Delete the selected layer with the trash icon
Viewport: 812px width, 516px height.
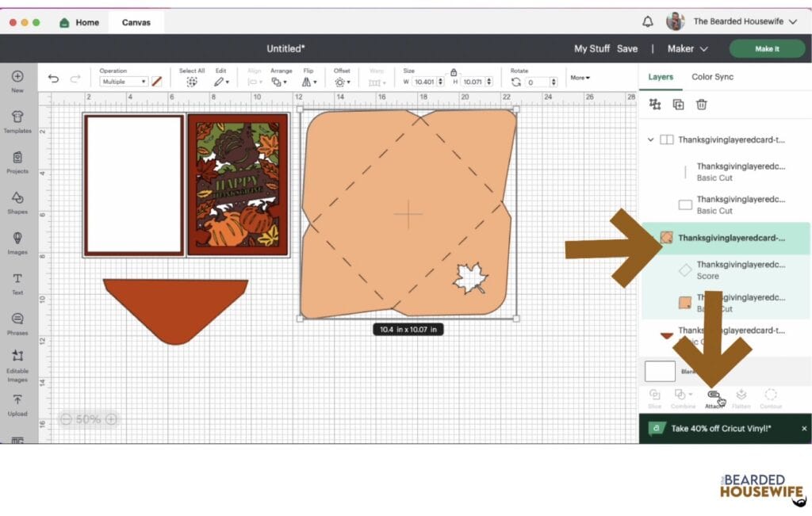tap(701, 105)
